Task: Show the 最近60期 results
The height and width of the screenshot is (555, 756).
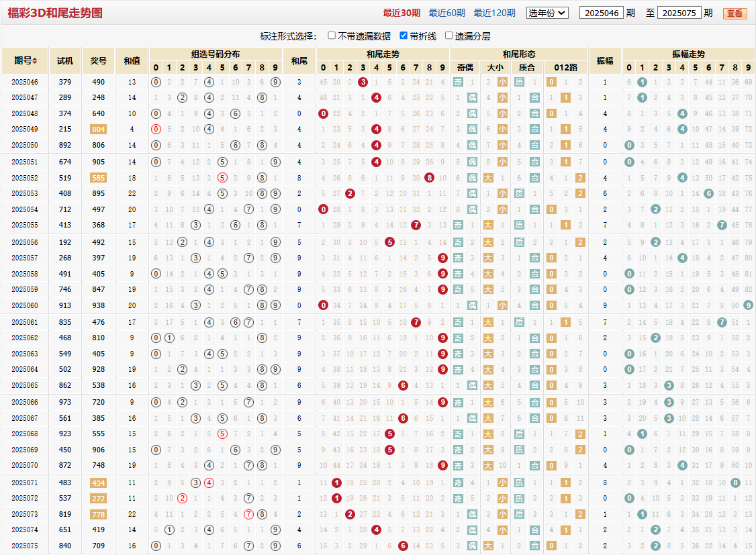Action: click(447, 13)
